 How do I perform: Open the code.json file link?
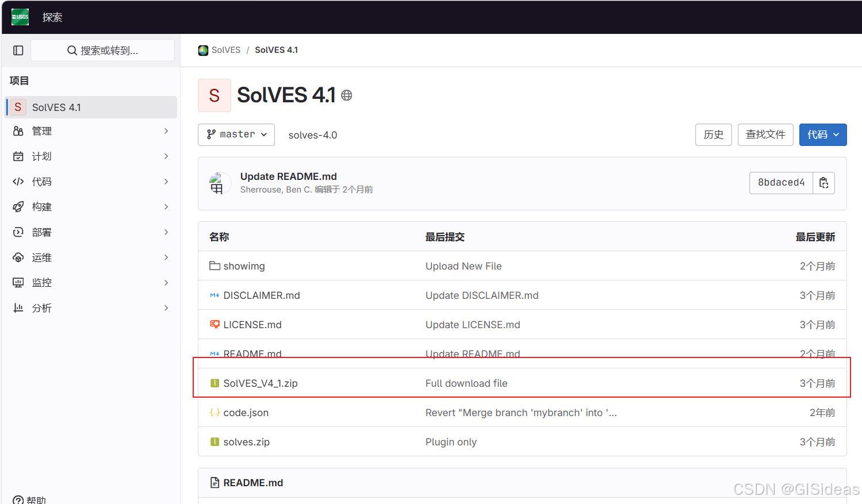click(246, 413)
